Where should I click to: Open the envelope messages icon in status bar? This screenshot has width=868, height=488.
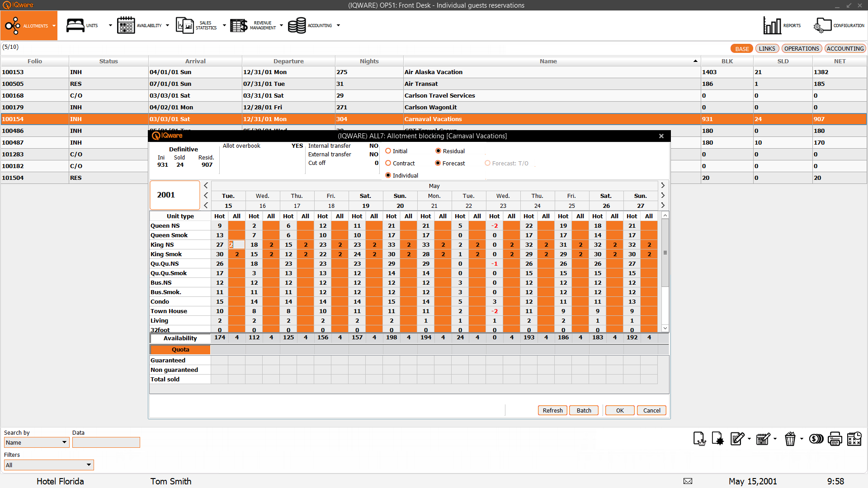tap(688, 481)
